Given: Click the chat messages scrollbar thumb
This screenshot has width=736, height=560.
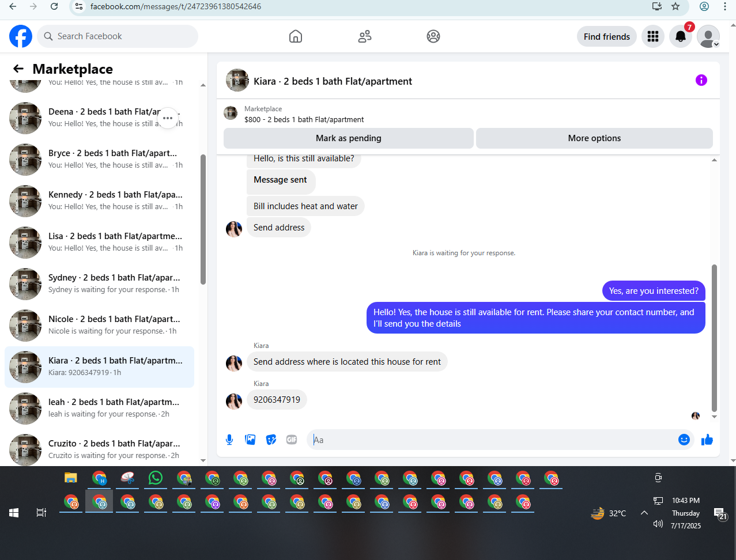Looking at the screenshot, I should [x=715, y=338].
